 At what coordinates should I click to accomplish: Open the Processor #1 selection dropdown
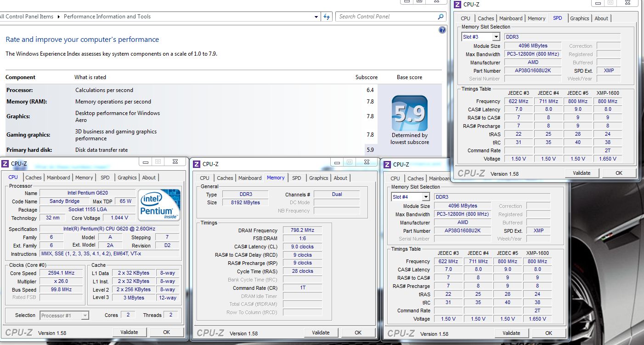pos(85,316)
